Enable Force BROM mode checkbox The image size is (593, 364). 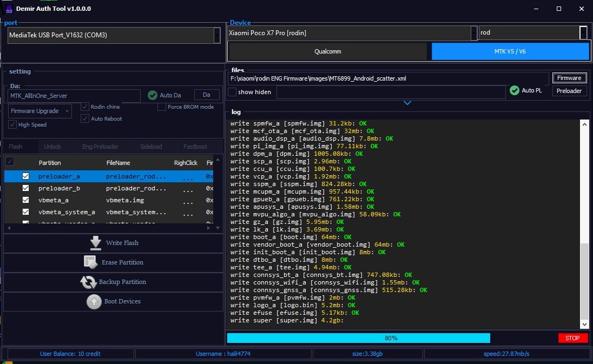tap(161, 107)
